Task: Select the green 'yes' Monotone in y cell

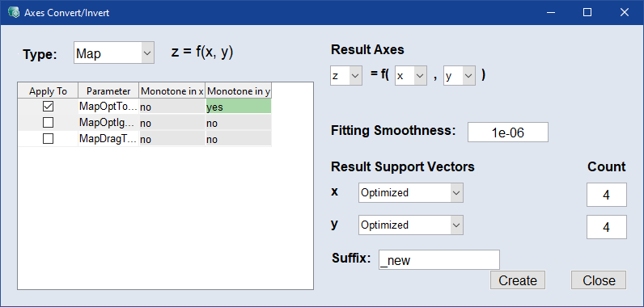Action: pos(239,107)
